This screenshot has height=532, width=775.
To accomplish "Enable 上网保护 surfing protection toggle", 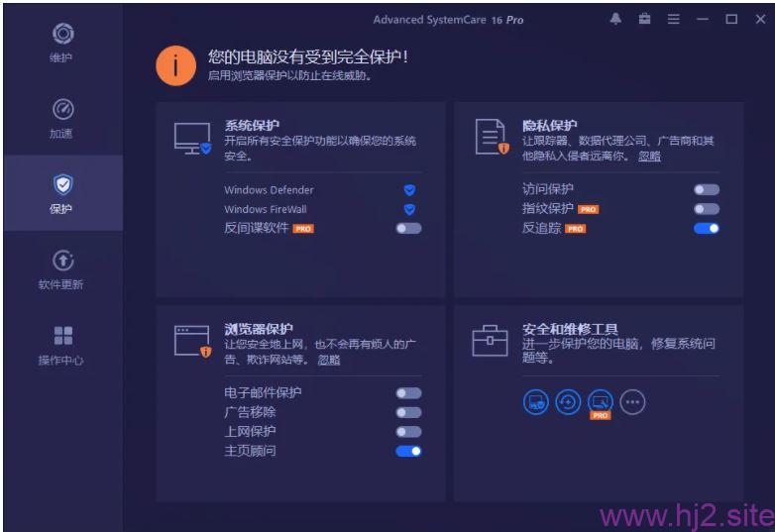I will tap(408, 432).
